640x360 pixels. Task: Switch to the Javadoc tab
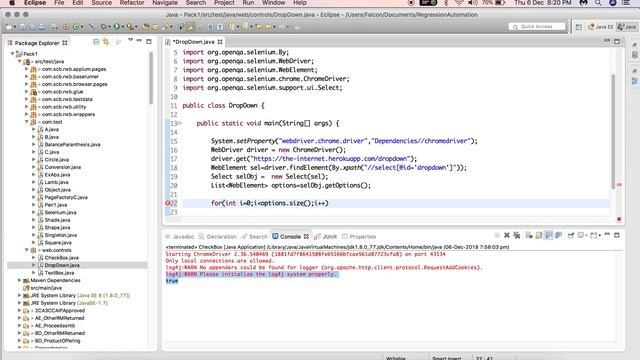(x=180, y=236)
